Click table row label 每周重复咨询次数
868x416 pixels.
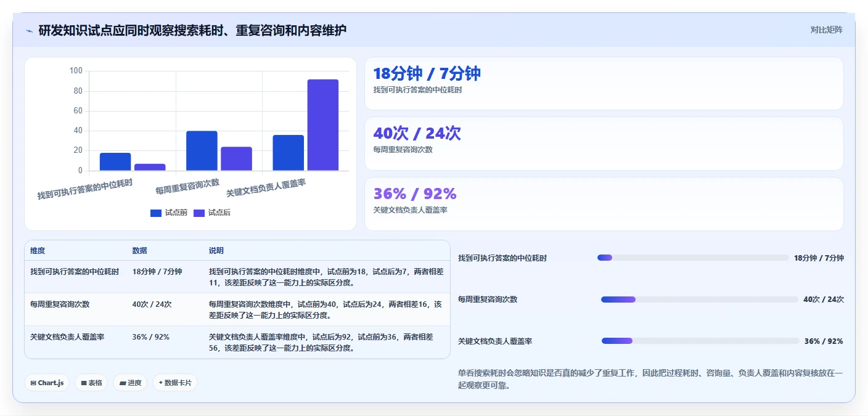pos(60,304)
